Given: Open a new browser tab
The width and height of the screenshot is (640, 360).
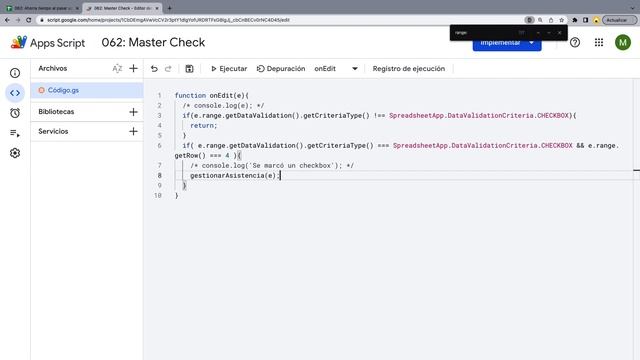Looking at the screenshot, I should tap(169, 8).
